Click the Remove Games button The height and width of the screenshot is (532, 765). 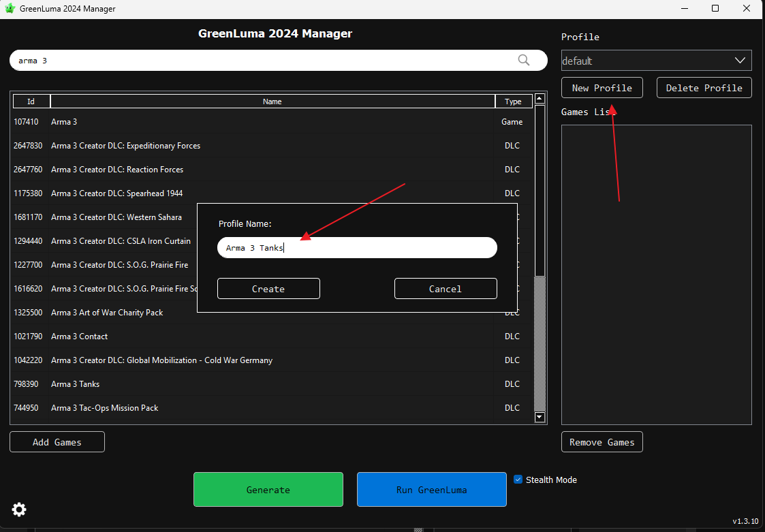[602, 442]
